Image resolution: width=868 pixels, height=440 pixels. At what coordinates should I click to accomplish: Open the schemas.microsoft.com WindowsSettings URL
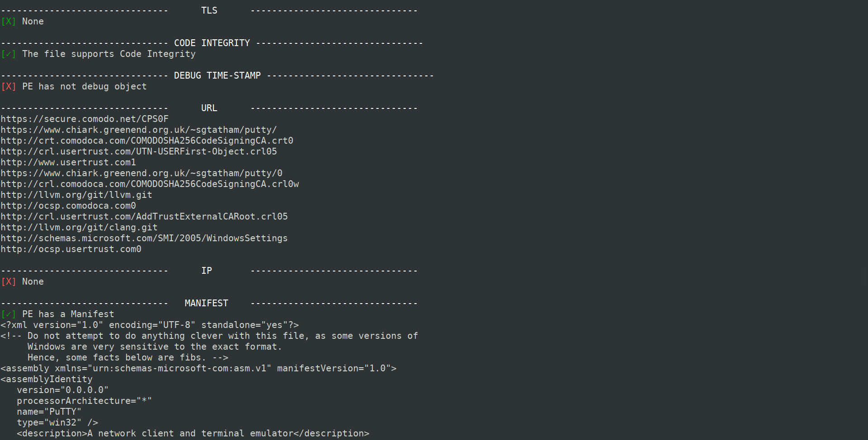tap(144, 238)
